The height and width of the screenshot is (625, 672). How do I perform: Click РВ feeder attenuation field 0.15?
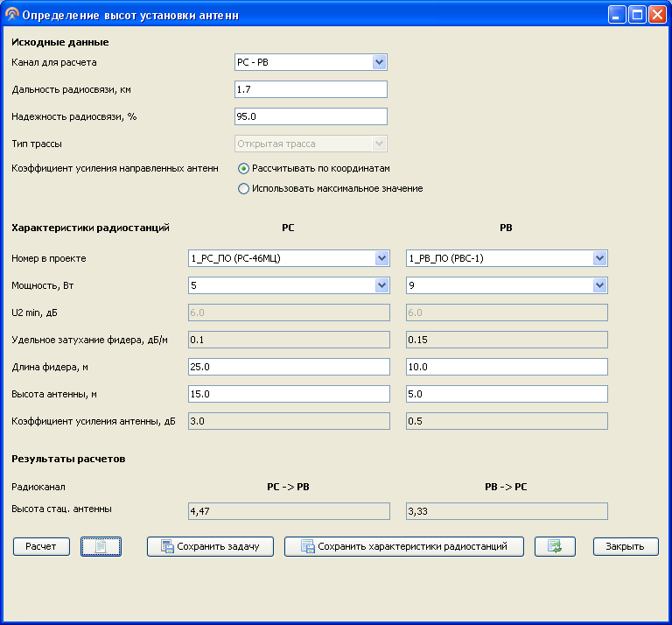(x=507, y=340)
